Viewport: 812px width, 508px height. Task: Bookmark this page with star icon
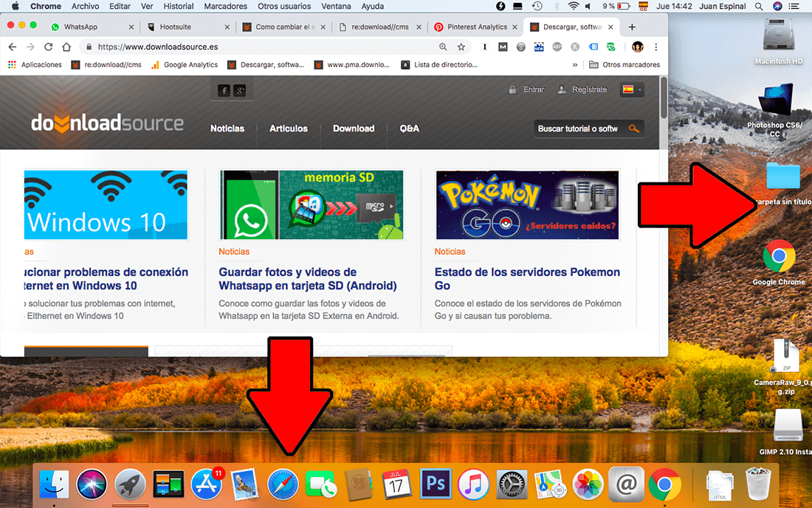461,47
